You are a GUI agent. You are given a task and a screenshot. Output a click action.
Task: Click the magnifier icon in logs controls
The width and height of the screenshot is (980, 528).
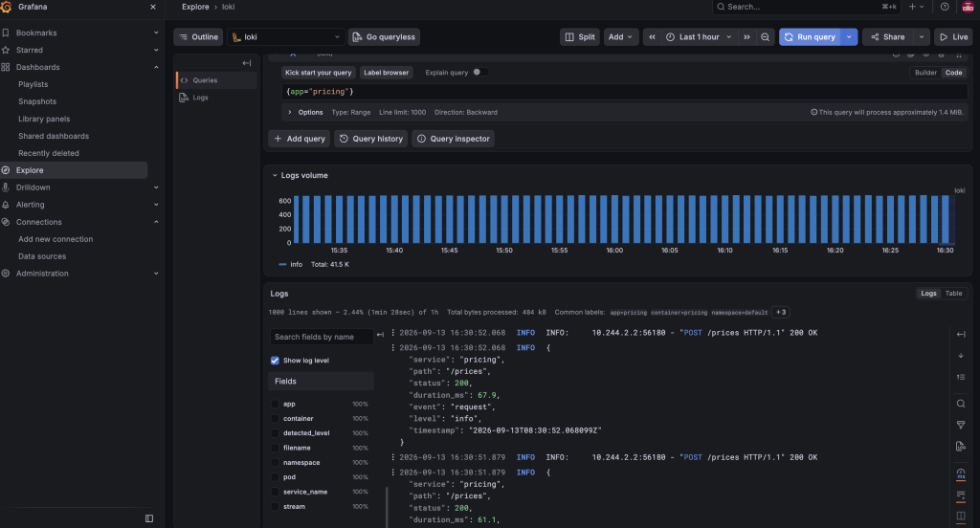pos(961,404)
